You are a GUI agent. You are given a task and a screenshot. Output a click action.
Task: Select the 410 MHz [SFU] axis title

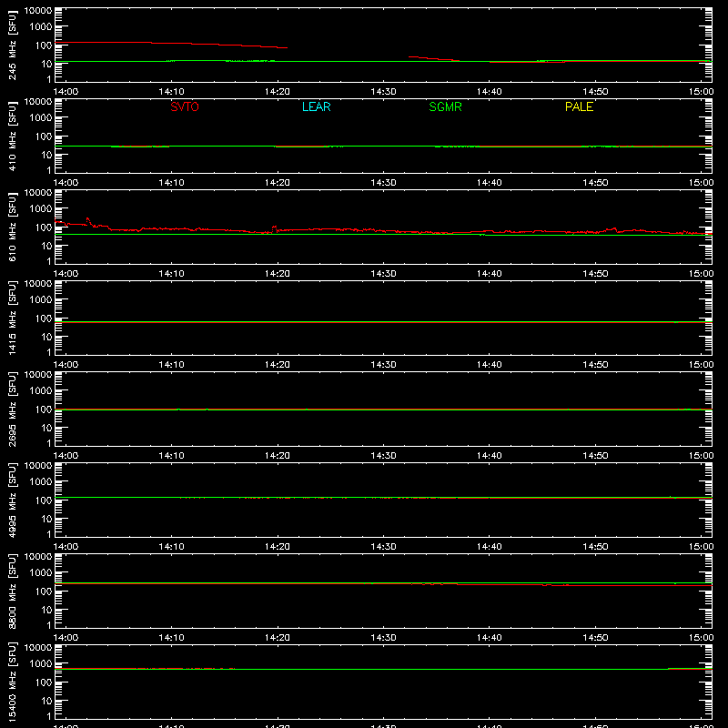click(12, 136)
